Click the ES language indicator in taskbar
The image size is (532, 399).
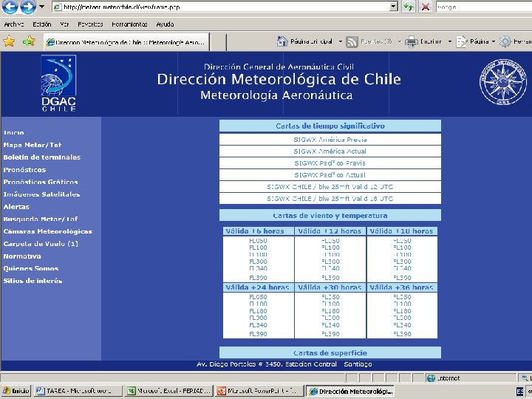519,391
